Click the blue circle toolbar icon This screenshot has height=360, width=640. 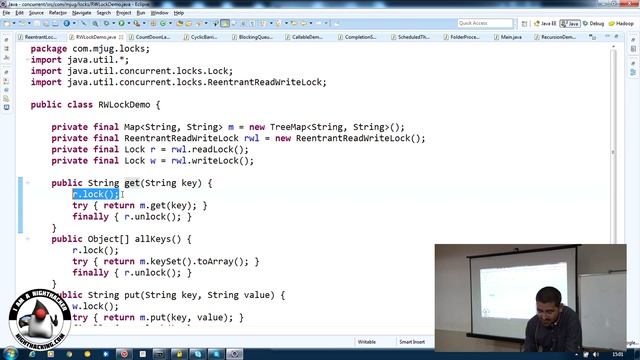click(x=67, y=23)
